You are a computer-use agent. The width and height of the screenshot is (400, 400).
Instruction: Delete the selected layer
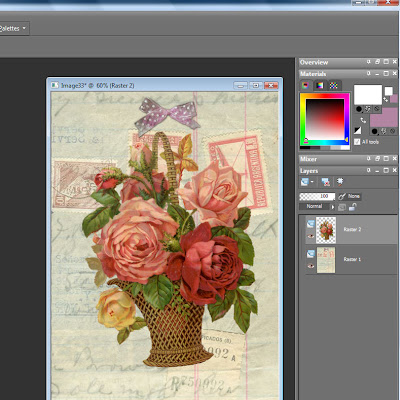[x=326, y=183]
